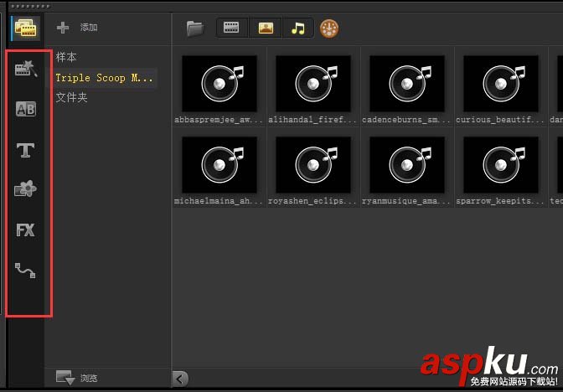Screen dimensions: 563x392
Task: Click the browse monitor icon beside 浏览
Action: [x=65, y=378]
